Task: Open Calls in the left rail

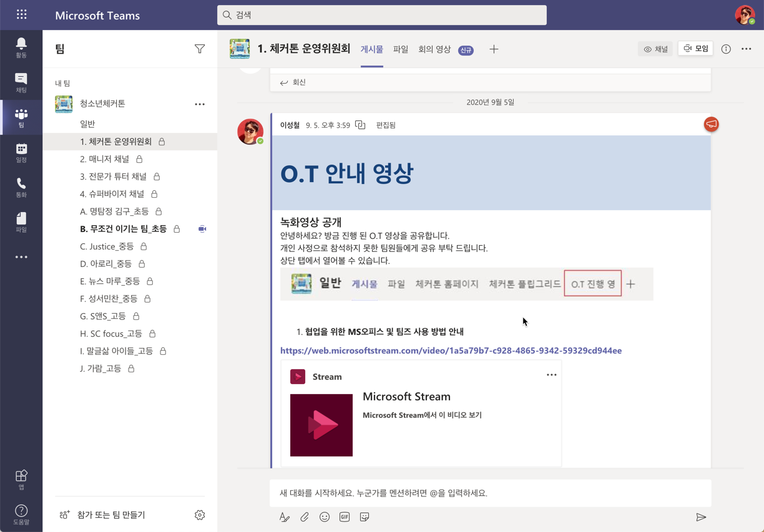Action: [21, 187]
